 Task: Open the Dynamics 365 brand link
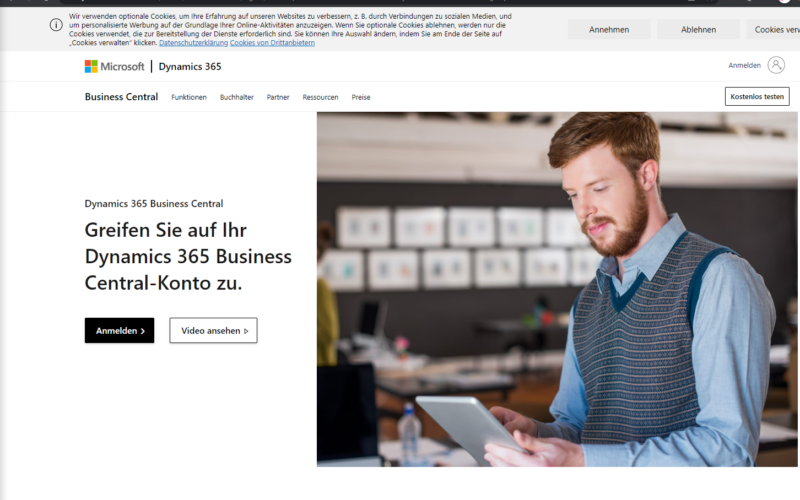click(x=190, y=66)
